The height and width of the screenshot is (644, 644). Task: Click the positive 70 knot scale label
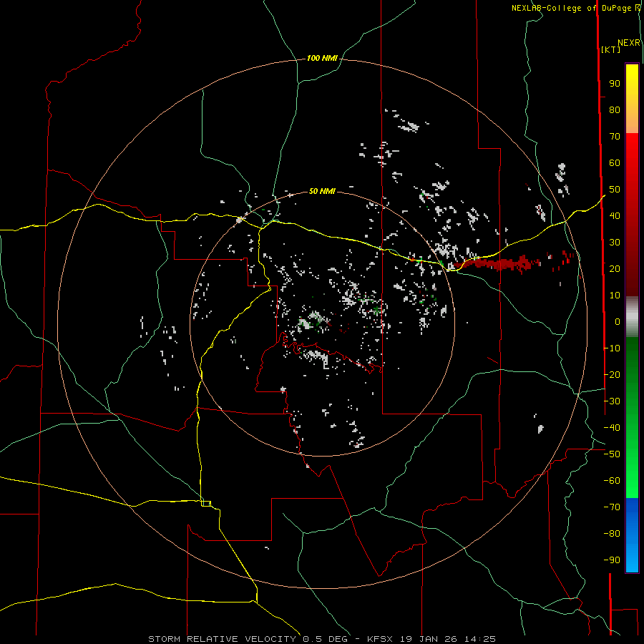click(615, 137)
